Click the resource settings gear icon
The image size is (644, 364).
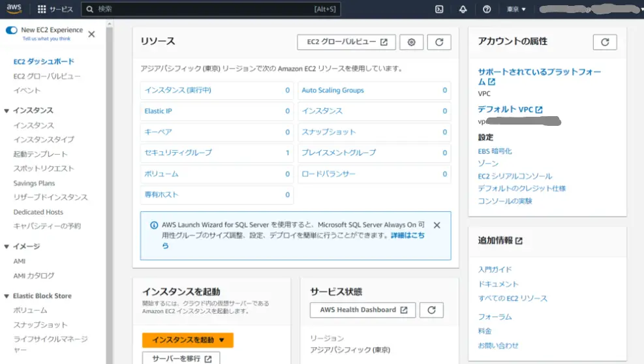coord(411,42)
